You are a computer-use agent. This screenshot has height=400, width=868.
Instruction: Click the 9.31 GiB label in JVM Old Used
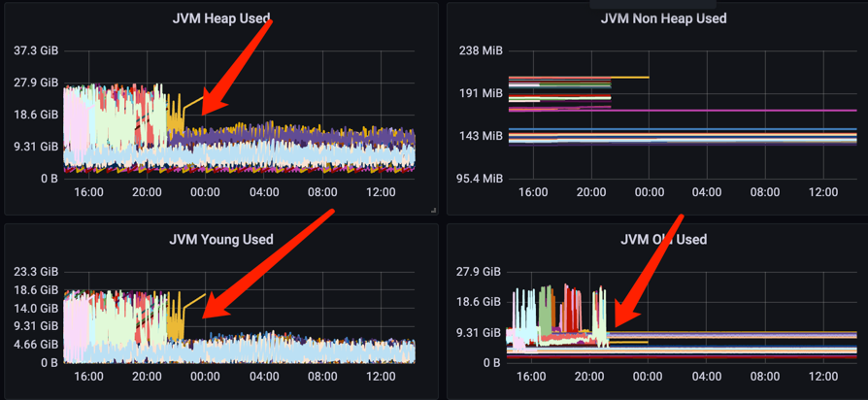(x=479, y=332)
